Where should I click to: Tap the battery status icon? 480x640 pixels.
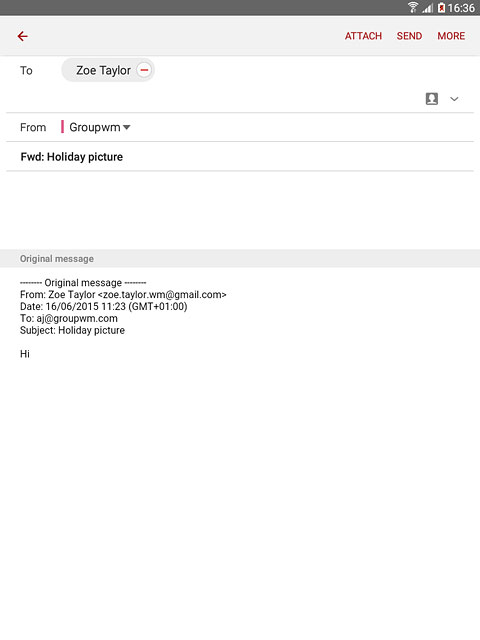441,8
